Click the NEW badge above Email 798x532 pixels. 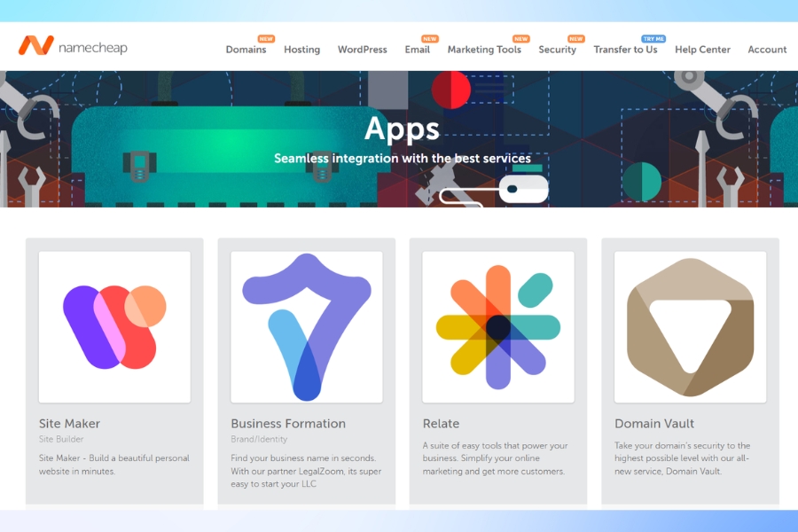(x=429, y=39)
